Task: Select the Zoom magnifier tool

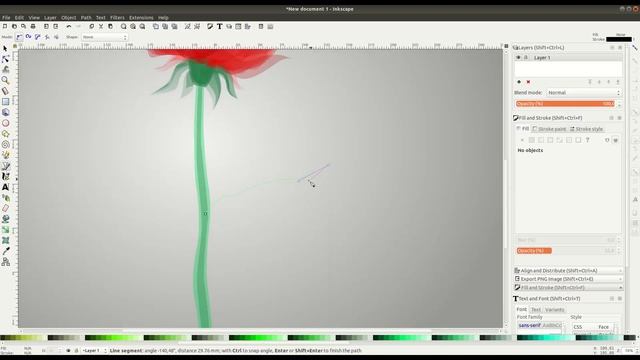Action: point(5,80)
